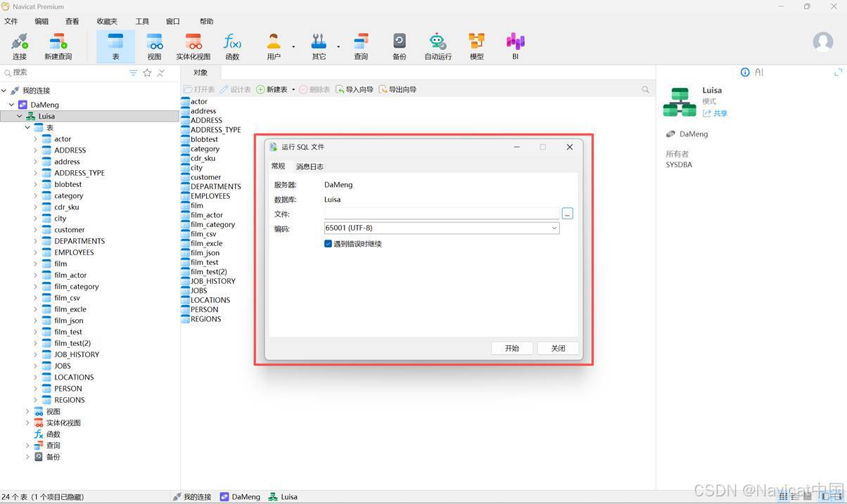Open 自动运行 automation toolbar icon
The width and height of the screenshot is (847, 504).
click(438, 46)
